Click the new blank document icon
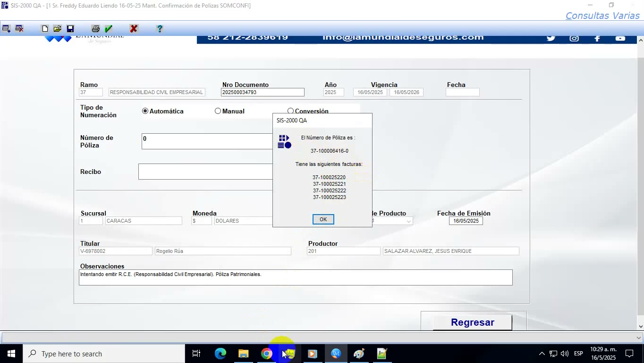 45,29
